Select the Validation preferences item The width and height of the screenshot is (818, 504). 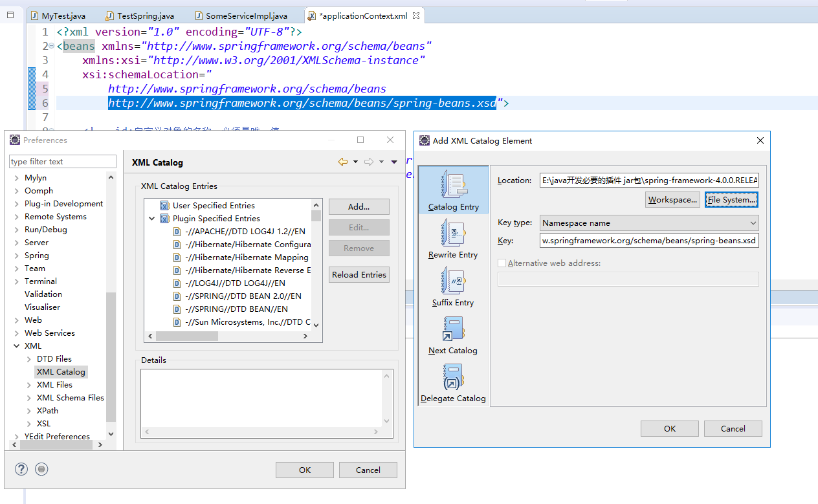click(43, 294)
